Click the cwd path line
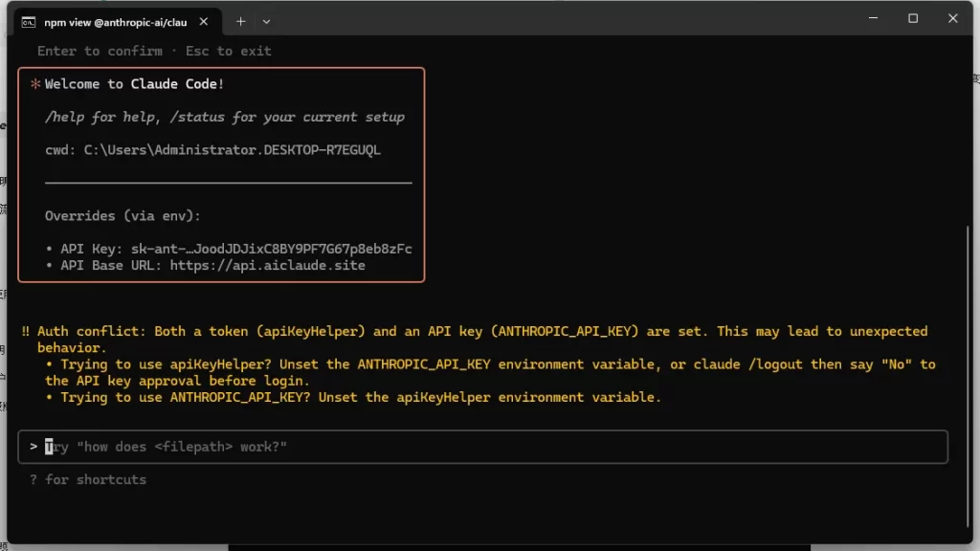 pyautogui.click(x=212, y=150)
